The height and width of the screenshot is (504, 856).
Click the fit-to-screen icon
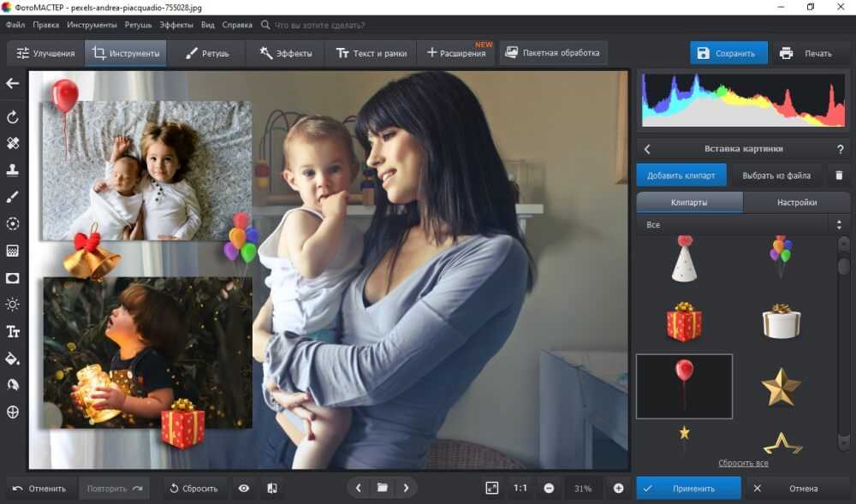[491, 488]
